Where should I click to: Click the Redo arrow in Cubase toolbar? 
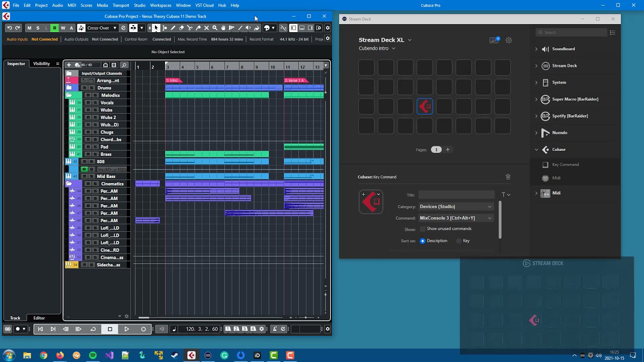[18, 28]
